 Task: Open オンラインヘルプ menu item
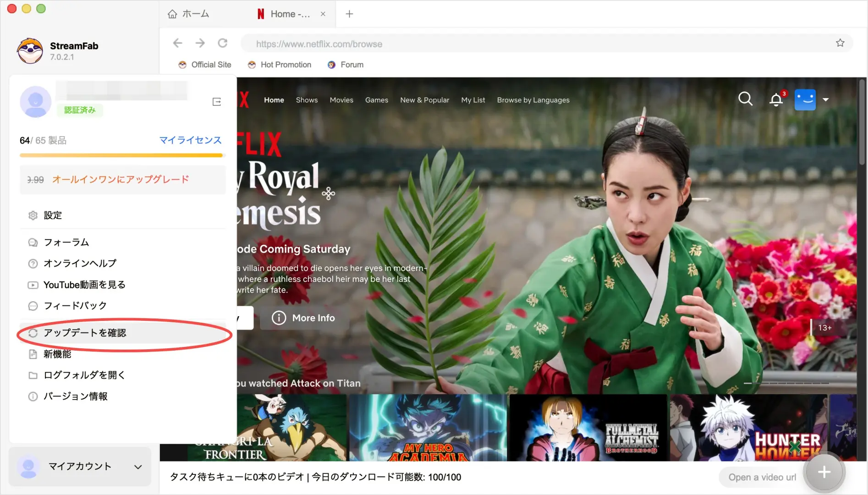[123, 264]
